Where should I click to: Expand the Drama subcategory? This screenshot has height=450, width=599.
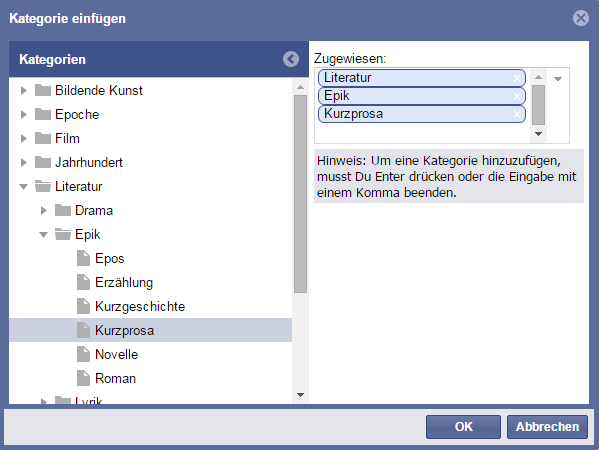click(44, 210)
